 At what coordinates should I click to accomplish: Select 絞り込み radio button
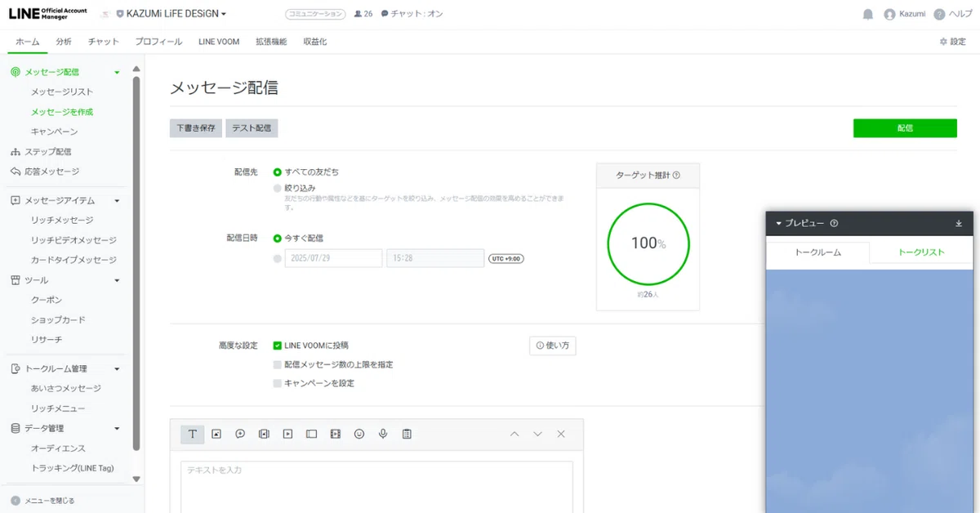tap(278, 188)
